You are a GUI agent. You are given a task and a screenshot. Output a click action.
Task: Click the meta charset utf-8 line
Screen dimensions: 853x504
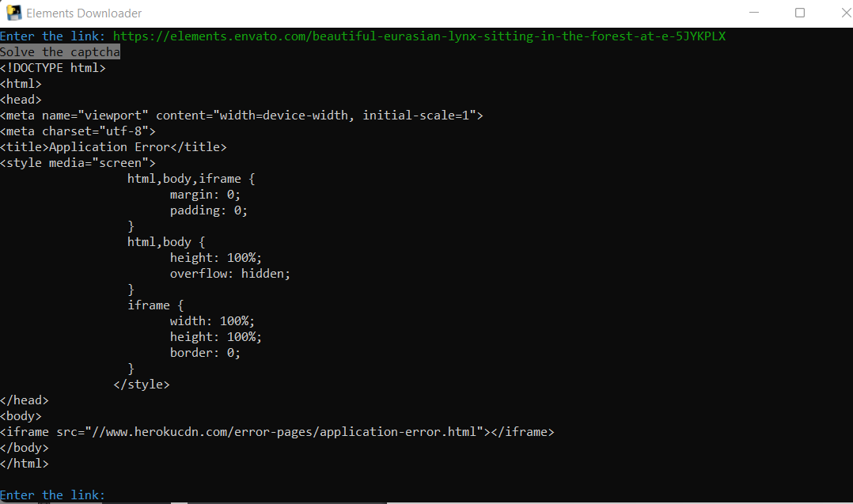click(78, 131)
